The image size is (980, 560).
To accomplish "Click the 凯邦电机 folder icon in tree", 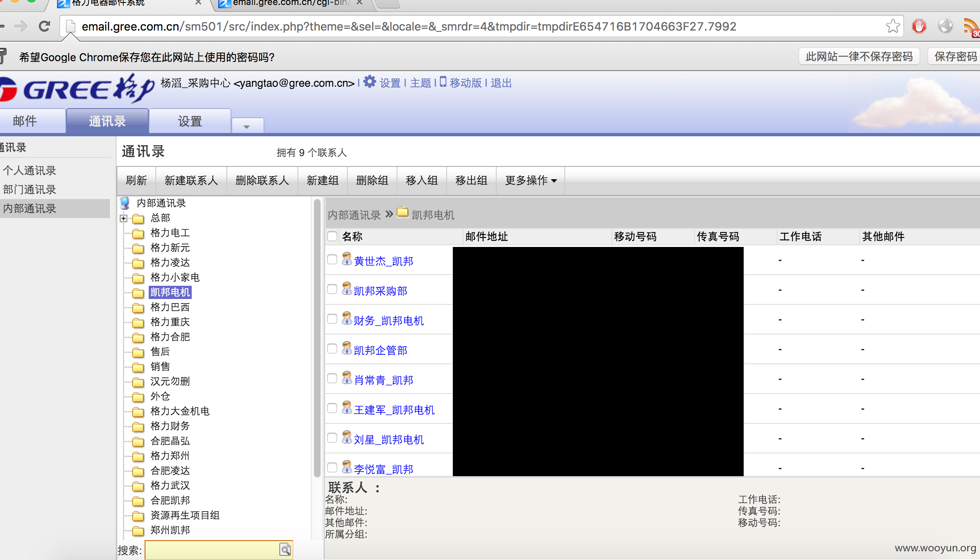I will click(x=138, y=293).
